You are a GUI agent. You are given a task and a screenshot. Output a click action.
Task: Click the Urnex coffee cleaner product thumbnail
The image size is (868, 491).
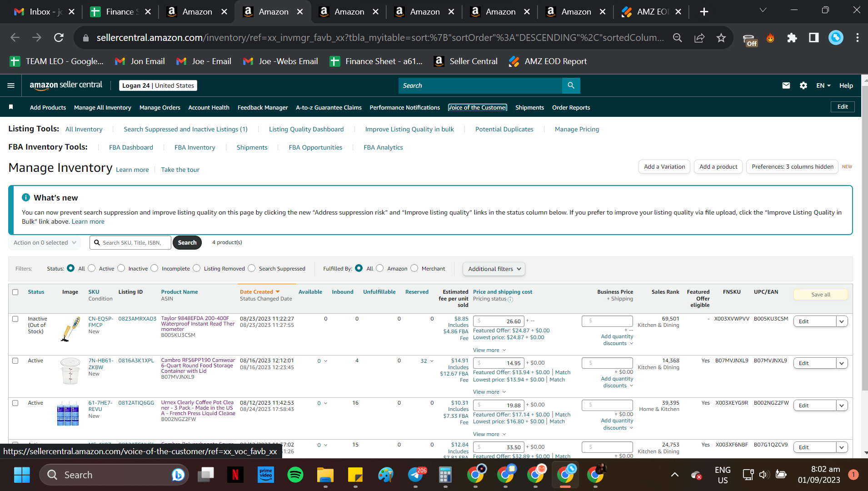point(68,413)
